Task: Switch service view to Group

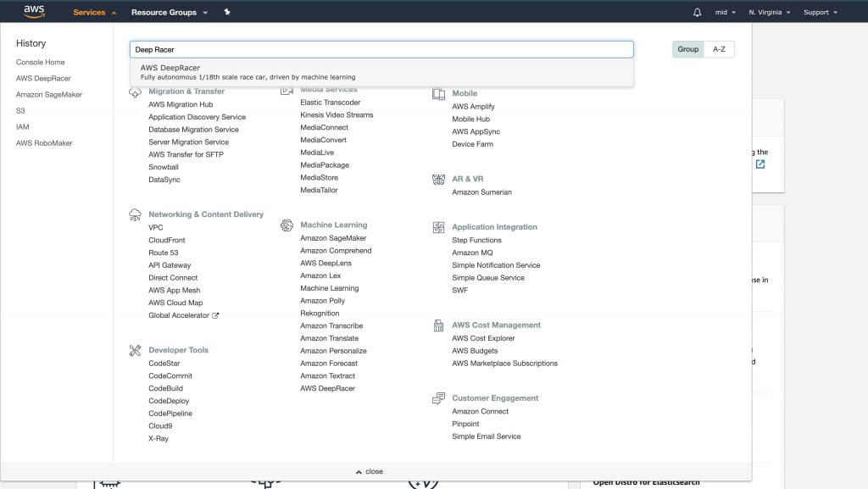Action: coord(688,49)
